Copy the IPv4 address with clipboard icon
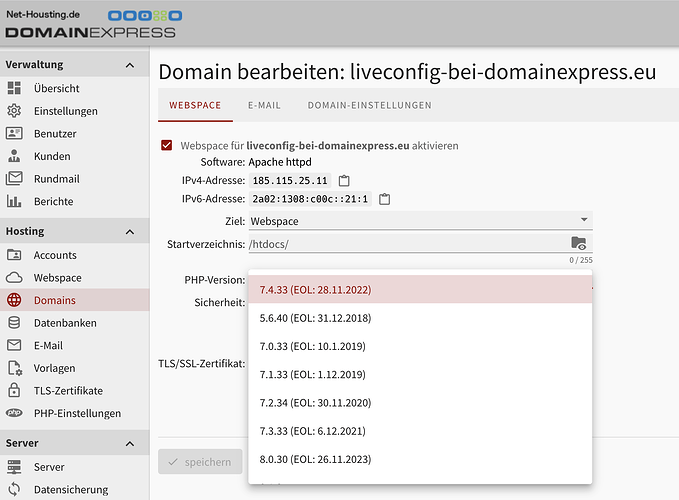 click(344, 181)
